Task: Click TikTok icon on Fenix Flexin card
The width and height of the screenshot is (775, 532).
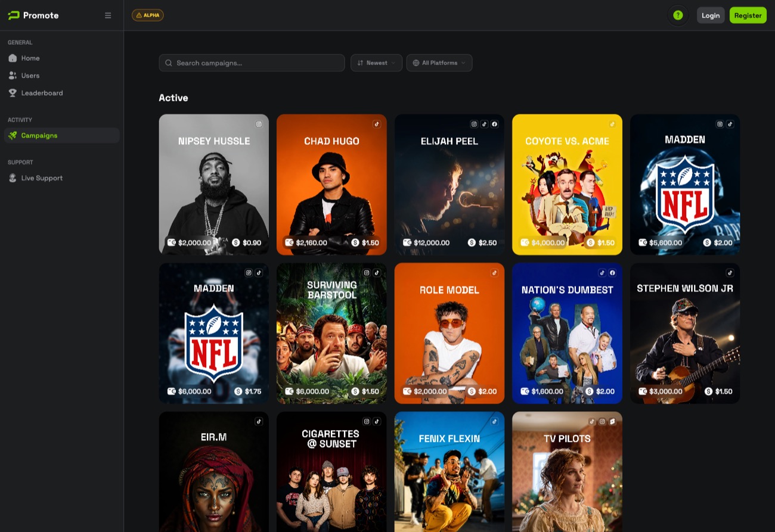Action: [x=494, y=421]
